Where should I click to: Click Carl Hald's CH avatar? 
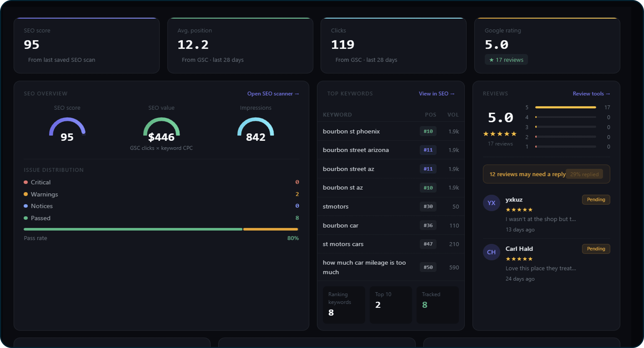pyautogui.click(x=492, y=252)
